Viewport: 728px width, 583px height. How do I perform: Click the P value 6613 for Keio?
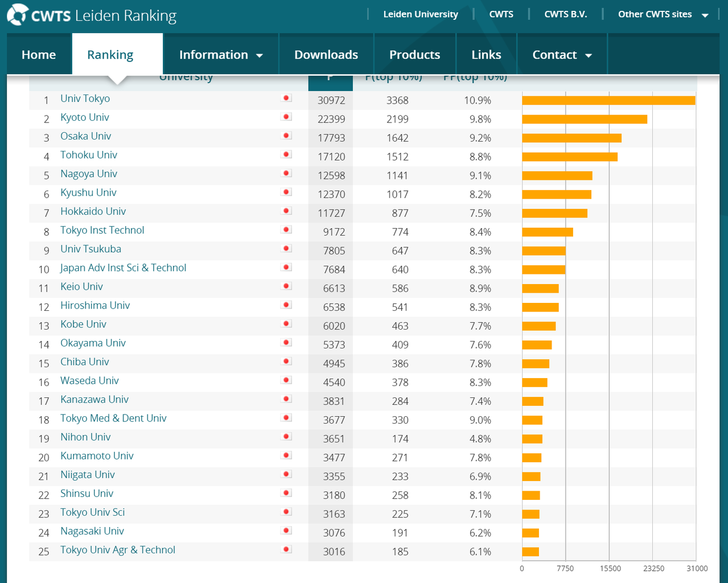[334, 288]
